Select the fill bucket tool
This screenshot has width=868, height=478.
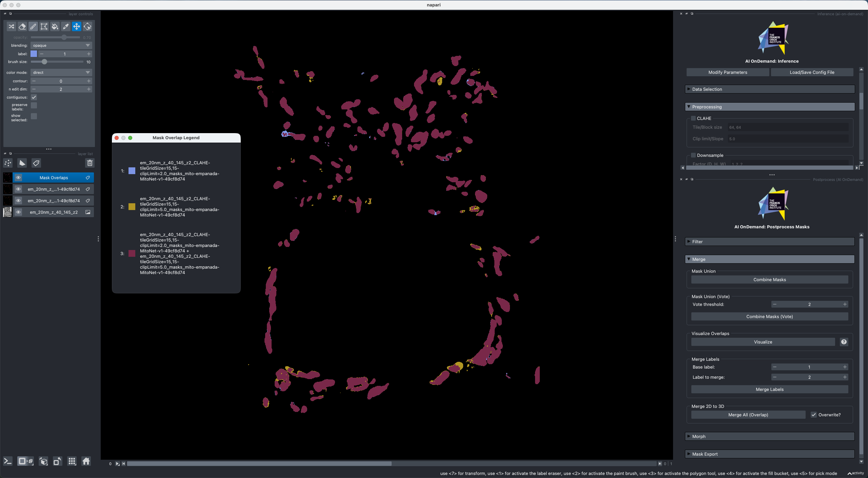(x=55, y=26)
